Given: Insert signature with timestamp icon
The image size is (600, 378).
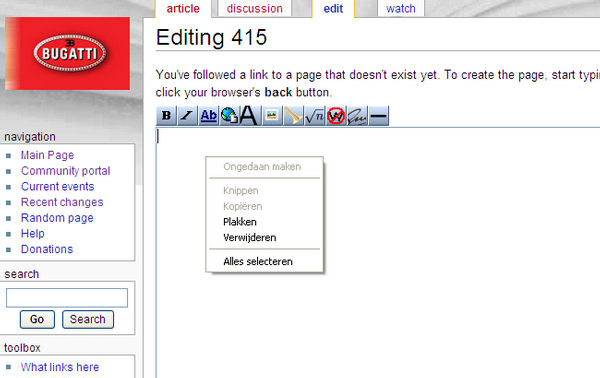Looking at the screenshot, I should 357,116.
